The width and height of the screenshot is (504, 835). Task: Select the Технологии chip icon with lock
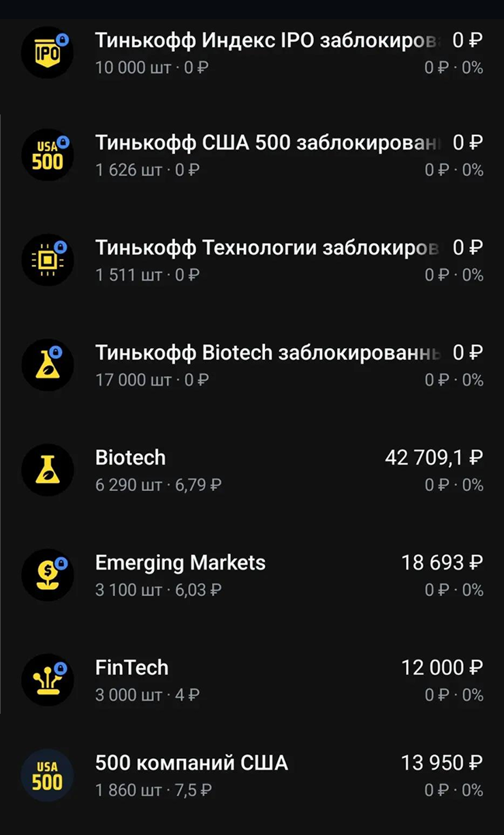[x=47, y=259]
